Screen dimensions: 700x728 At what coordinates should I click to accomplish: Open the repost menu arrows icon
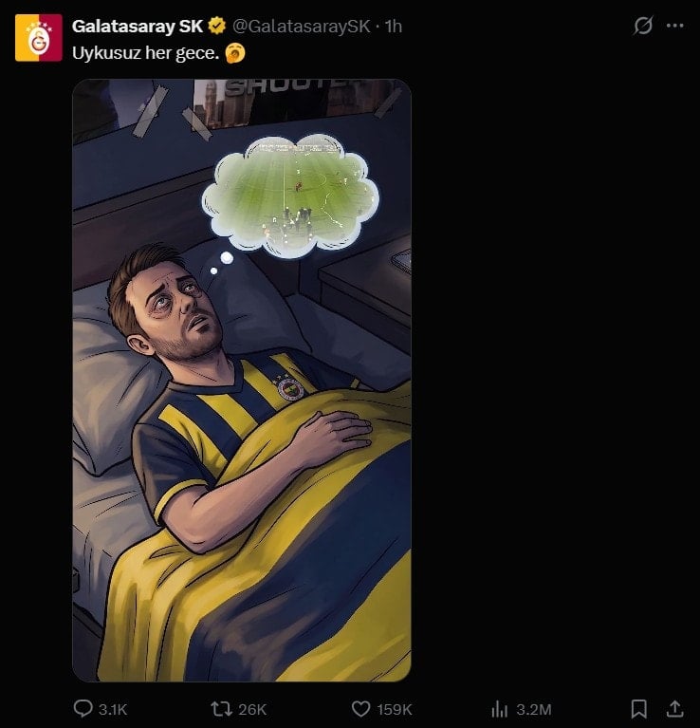[x=219, y=709]
